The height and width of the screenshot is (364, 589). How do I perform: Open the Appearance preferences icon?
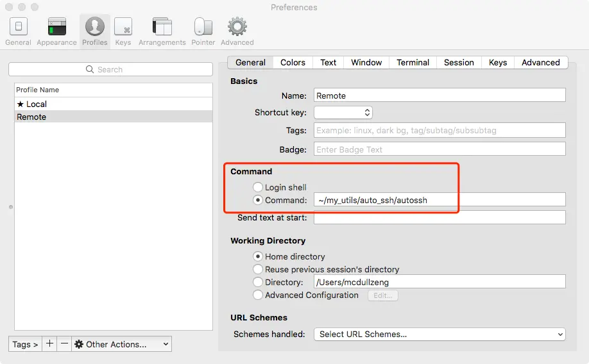click(x=56, y=31)
